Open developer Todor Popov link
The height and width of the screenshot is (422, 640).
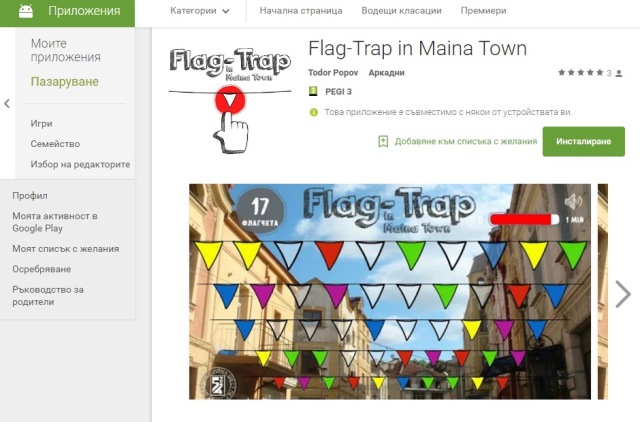[333, 73]
